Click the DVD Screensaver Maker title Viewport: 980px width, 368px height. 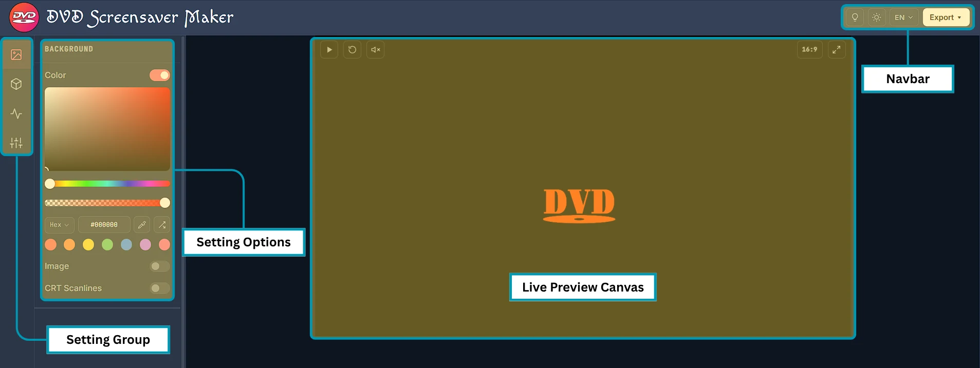click(x=140, y=17)
